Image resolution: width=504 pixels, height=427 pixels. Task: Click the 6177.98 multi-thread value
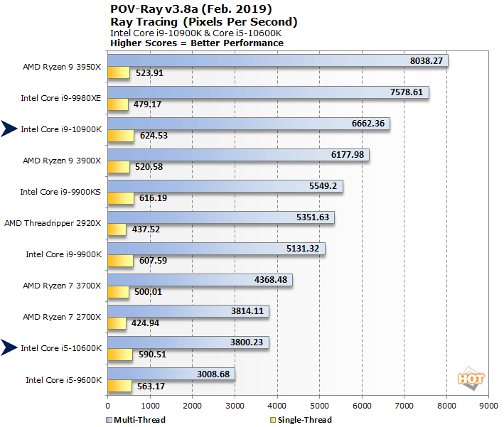coord(348,155)
